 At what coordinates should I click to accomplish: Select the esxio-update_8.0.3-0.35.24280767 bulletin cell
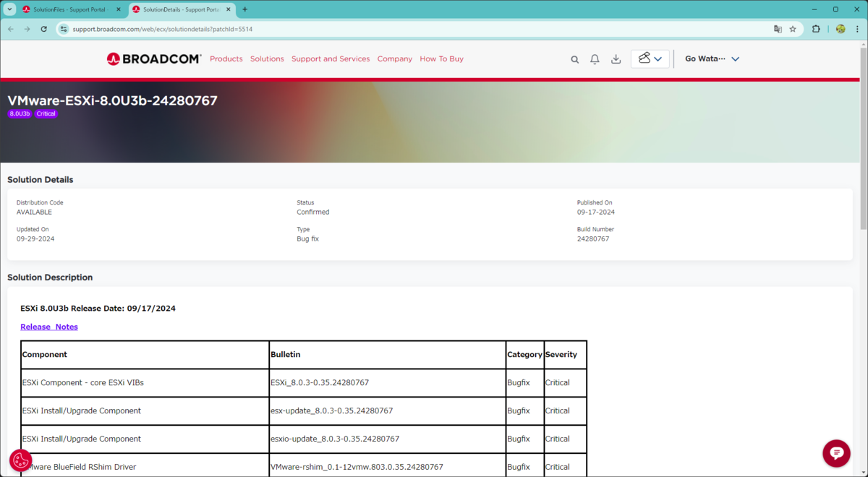click(x=387, y=439)
